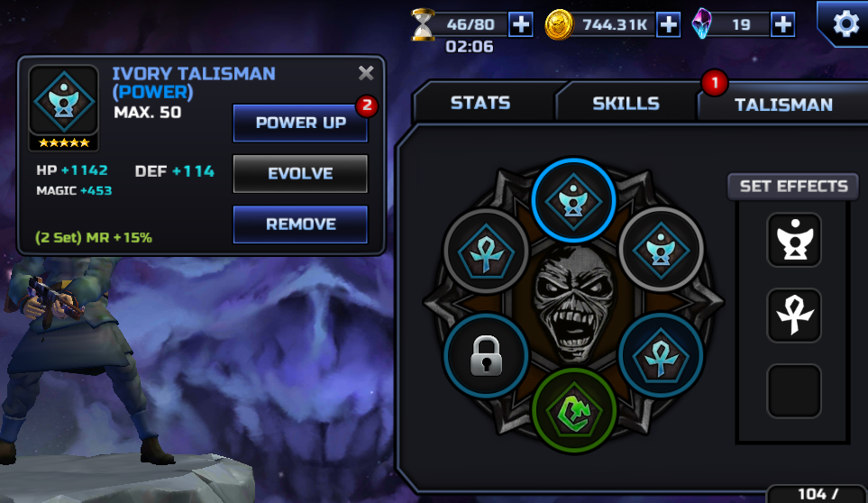
Task: Add more time with hourglass plus button
Action: (x=521, y=24)
